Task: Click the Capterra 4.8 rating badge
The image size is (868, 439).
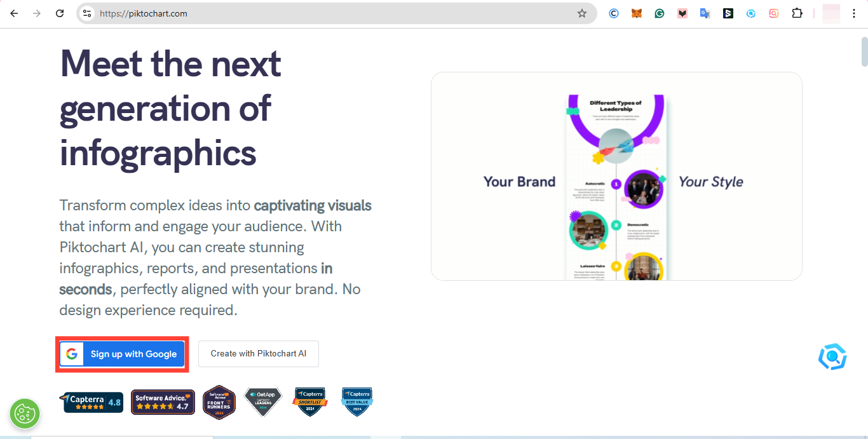Action: pyautogui.click(x=92, y=402)
